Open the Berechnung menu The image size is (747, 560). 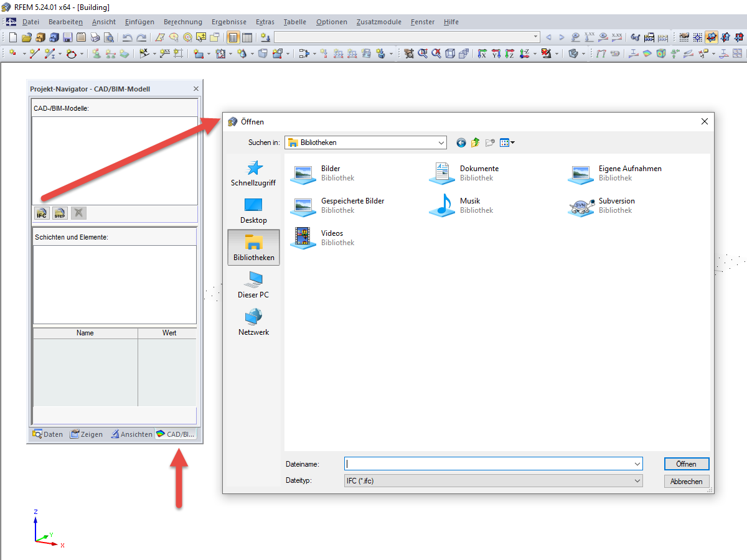click(183, 22)
